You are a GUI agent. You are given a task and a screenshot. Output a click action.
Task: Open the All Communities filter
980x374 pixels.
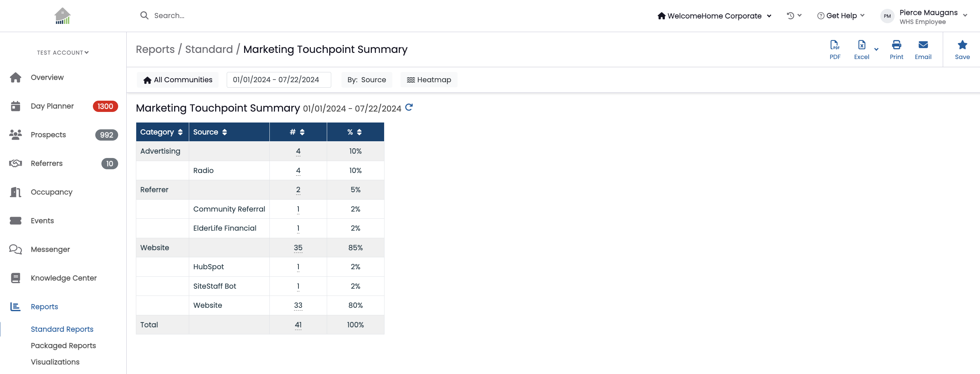click(x=178, y=80)
